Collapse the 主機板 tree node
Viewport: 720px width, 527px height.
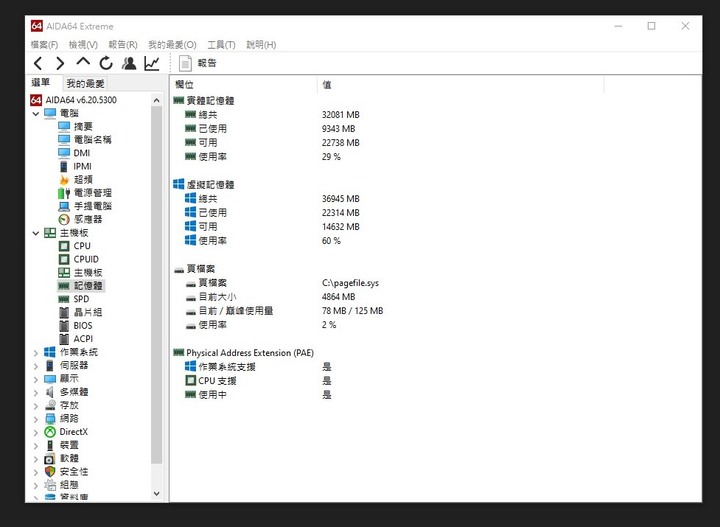click(36, 233)
